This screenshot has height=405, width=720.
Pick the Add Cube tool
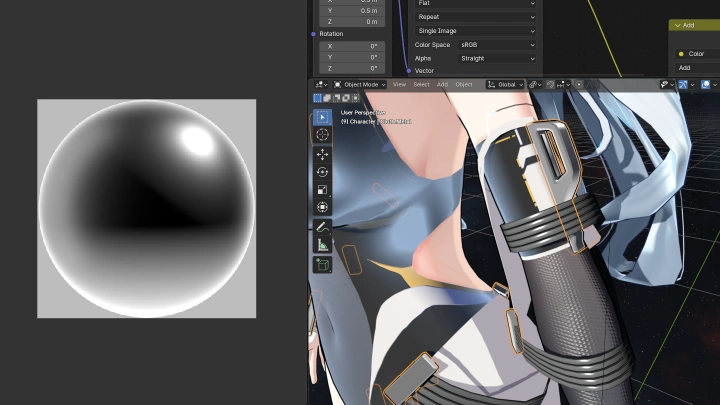tap(322, 264)
